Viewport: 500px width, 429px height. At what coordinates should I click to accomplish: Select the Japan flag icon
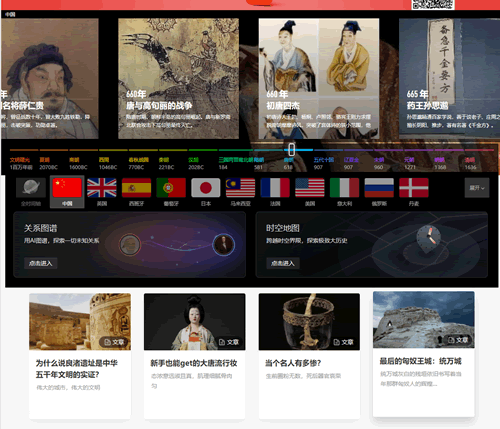pos(206,188)
